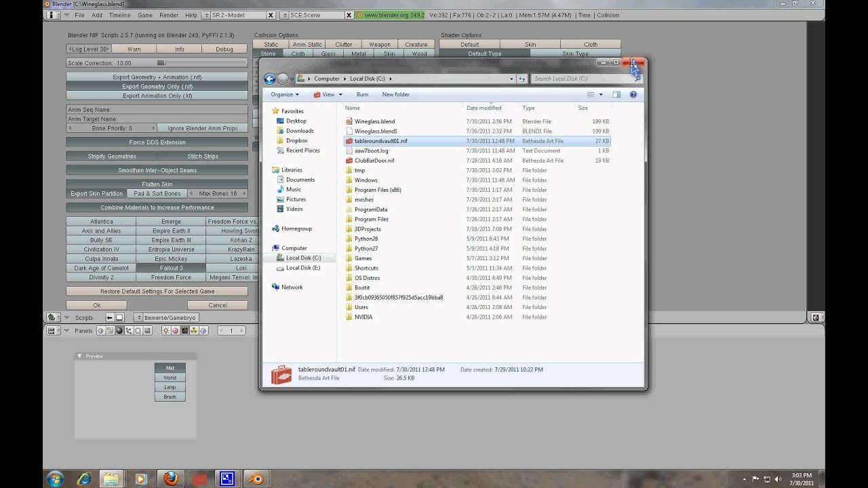Open Blender's File menu
This screenshot has width=868, height=488.
(79, 15)
